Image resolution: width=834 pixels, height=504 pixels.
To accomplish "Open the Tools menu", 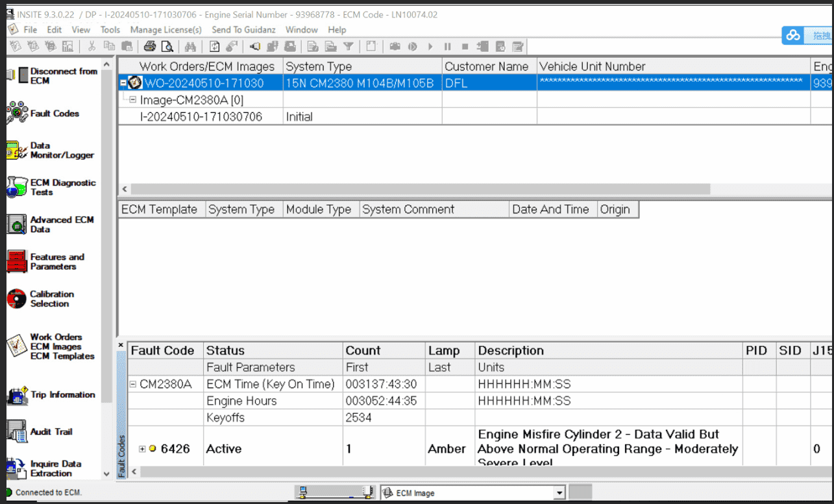I will (x=110, y=30).
